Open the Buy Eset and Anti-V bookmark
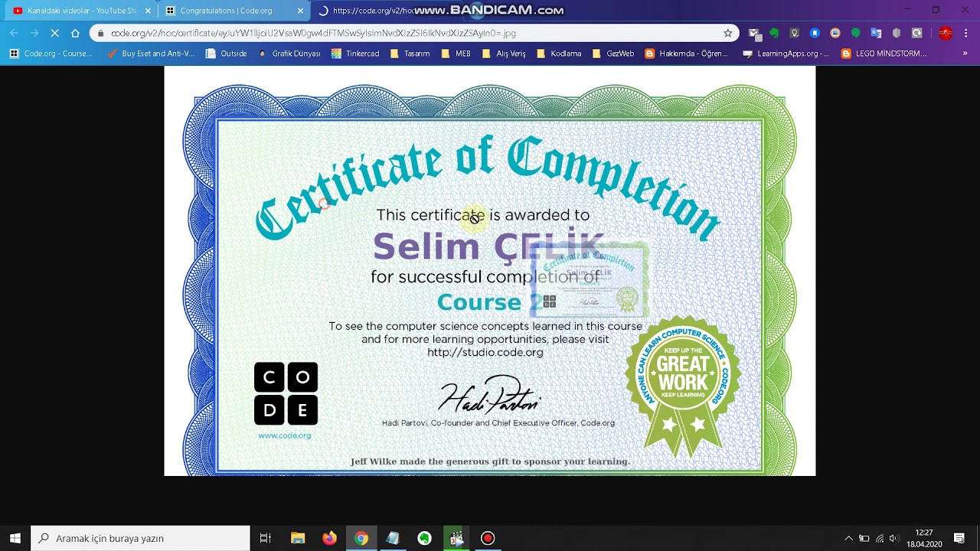The image size is (980, 551). pos(151,54)
